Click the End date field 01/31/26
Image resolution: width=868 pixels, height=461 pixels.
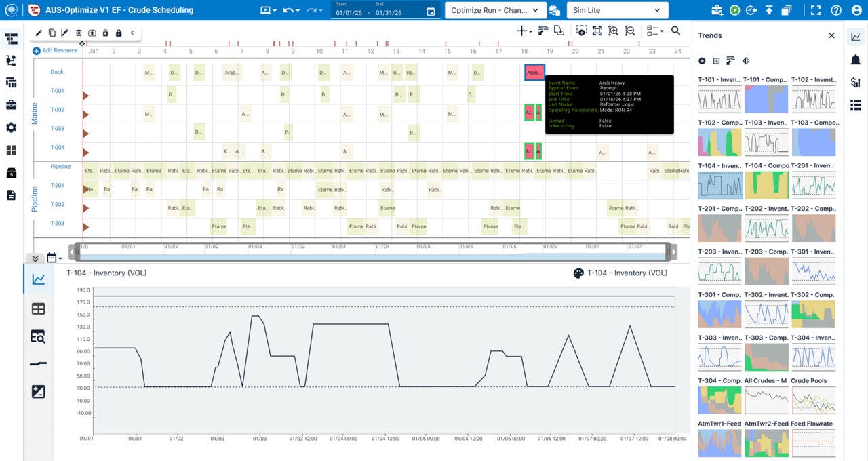(x=389, y=13)
